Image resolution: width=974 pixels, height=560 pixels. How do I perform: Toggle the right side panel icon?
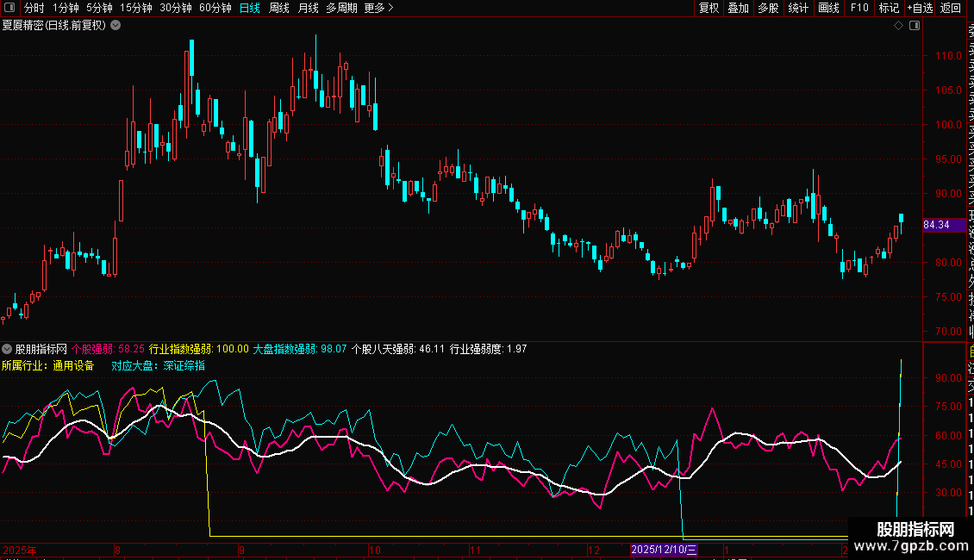pos(915,26)
